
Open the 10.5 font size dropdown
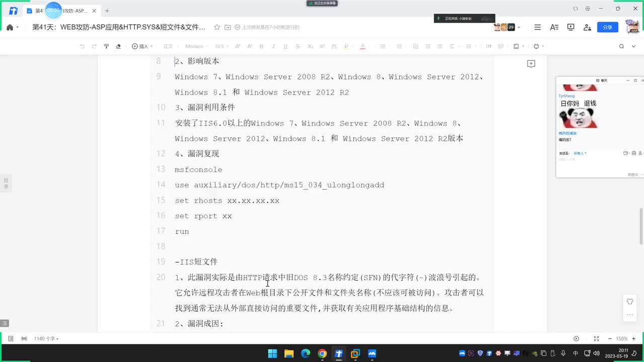point(221,46)
